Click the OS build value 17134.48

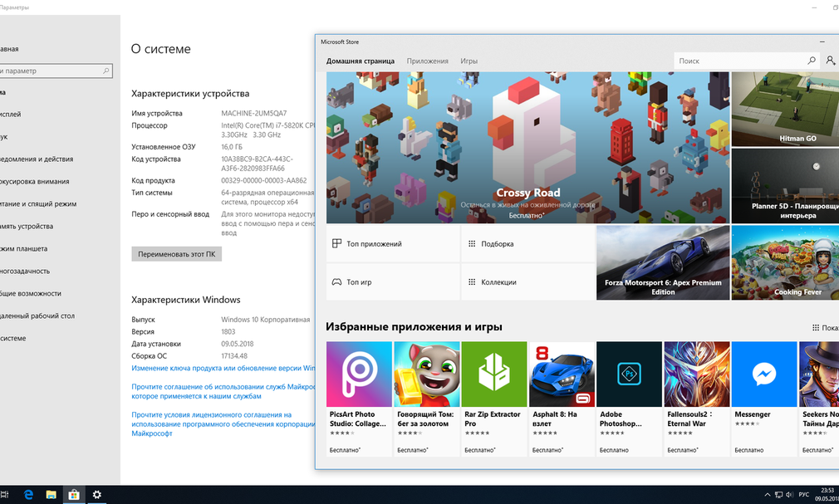[x=234, y=356]
